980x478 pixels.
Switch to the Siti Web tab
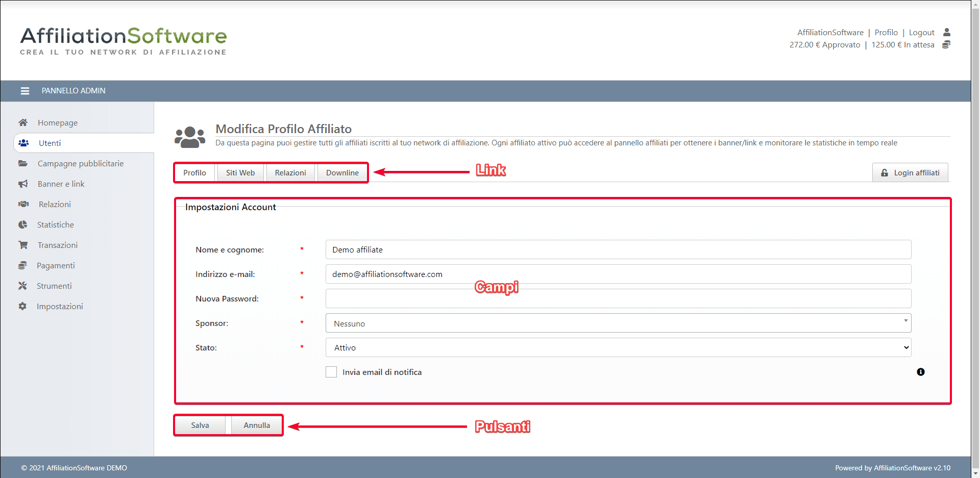(x=240, y=173)
